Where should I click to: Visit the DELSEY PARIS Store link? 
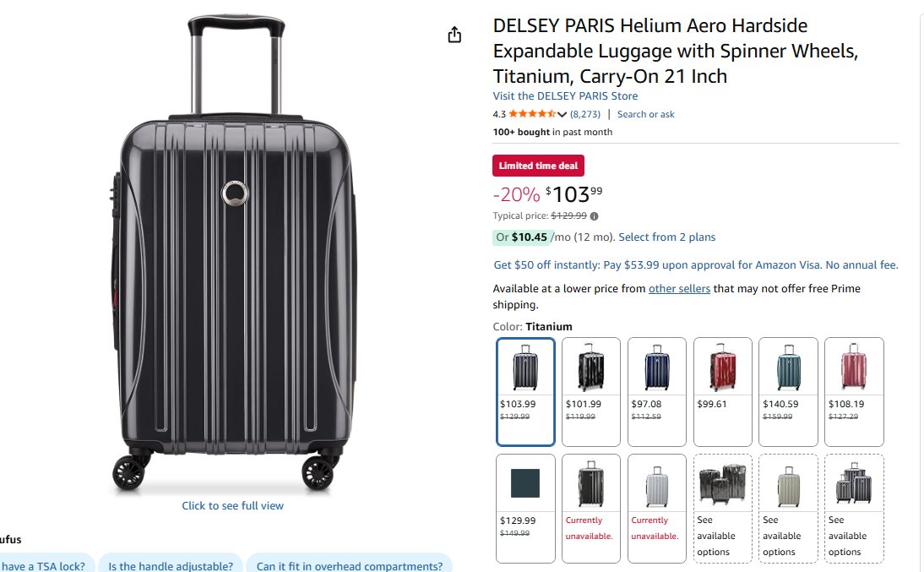[x=565, y=96]
